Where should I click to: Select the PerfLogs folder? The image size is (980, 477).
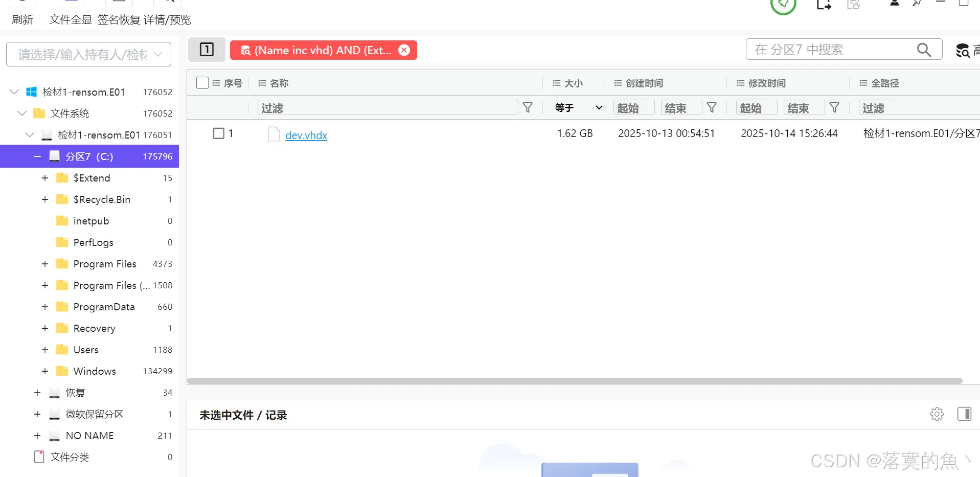point(93,242)
